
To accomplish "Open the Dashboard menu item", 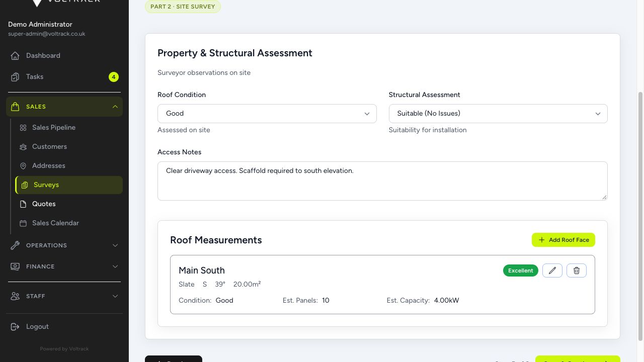I will pos(64,56).
